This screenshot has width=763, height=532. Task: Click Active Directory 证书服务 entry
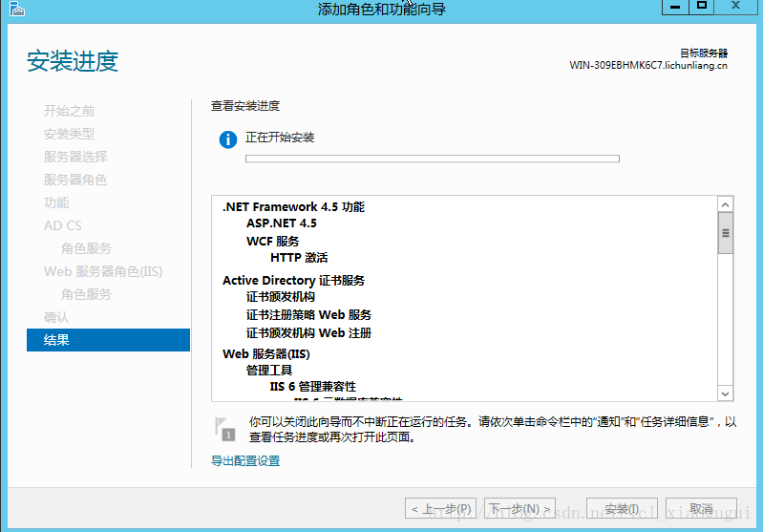[x=293, y=281]
